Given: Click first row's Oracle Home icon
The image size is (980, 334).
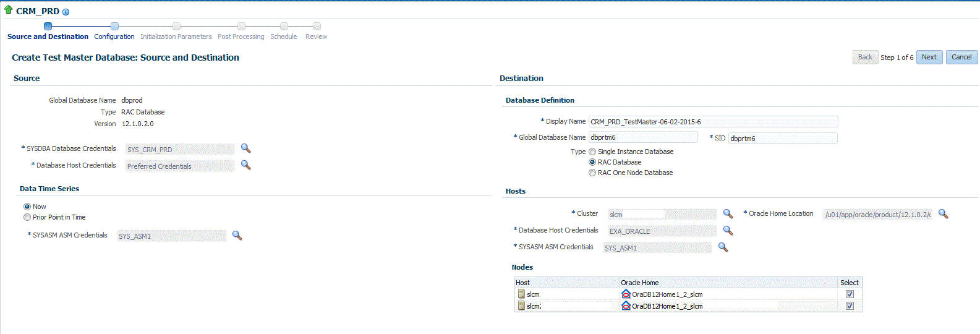Looking at the screenshot, I should pyautogui.click(x=626, y=294).
